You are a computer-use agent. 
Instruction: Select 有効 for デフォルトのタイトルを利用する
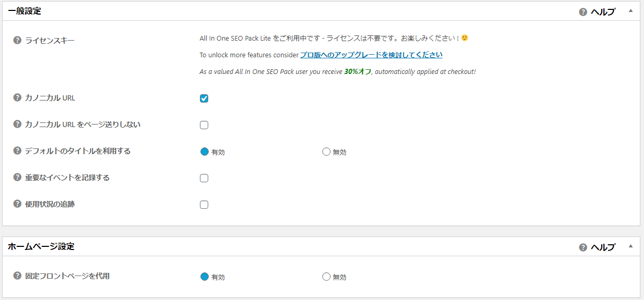pyautogui.click(x=205, y=152)
